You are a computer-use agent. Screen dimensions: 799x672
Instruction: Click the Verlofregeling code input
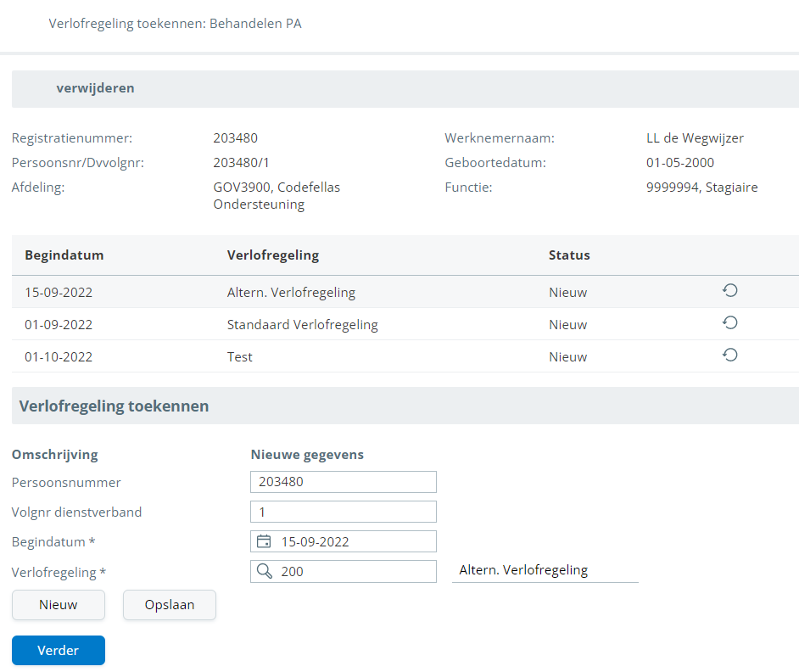356,572
